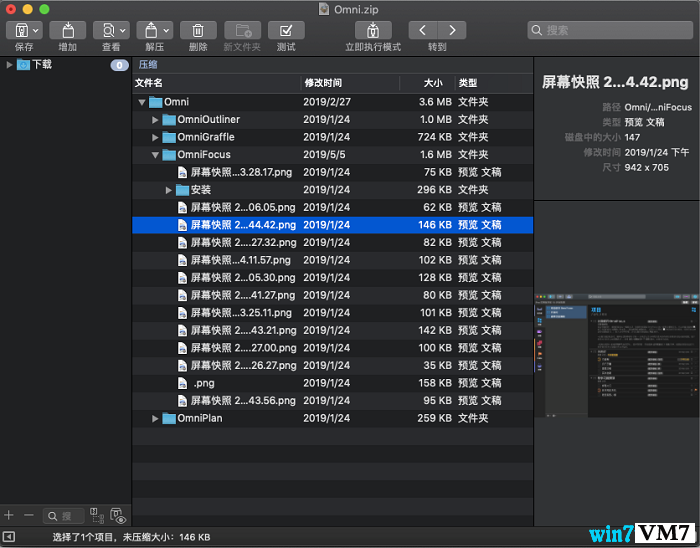Expand the 下载 sidebar item
Screen dimensions: 700x548
[x=9, y=65]
